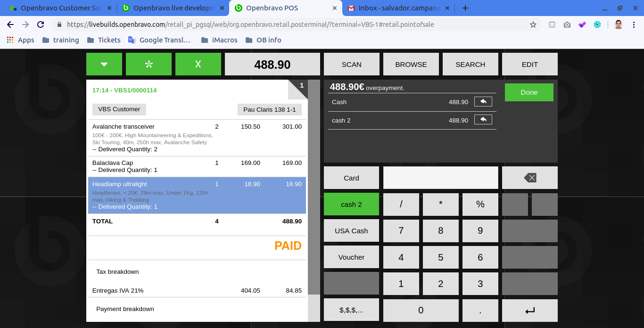Open the Tickets bookmarks folder
Image resolution: width=644 pixels, height=328 pixels.
[x=104, y=40]
